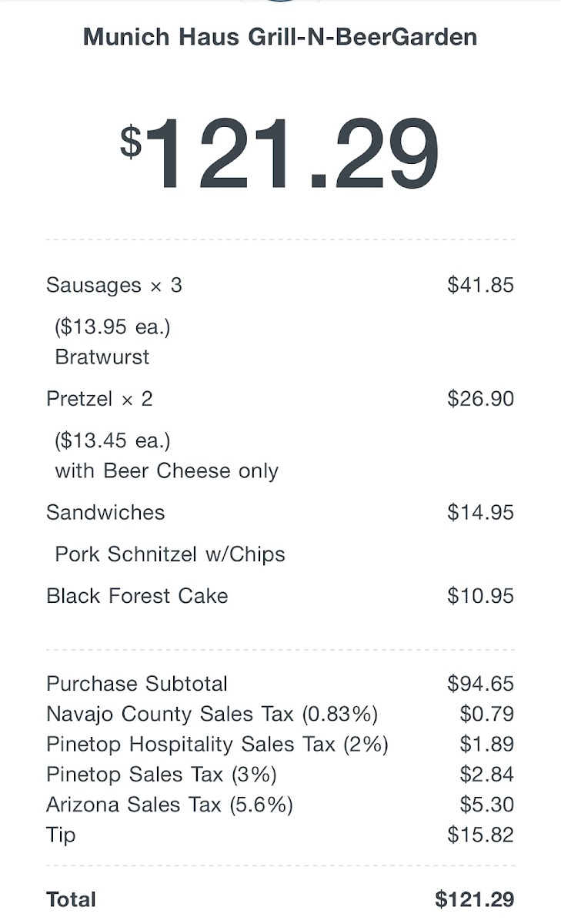
Task: Click the Munich Haus Grill-N-BeerGarden merchant name
Action: (x=280, y=36)
